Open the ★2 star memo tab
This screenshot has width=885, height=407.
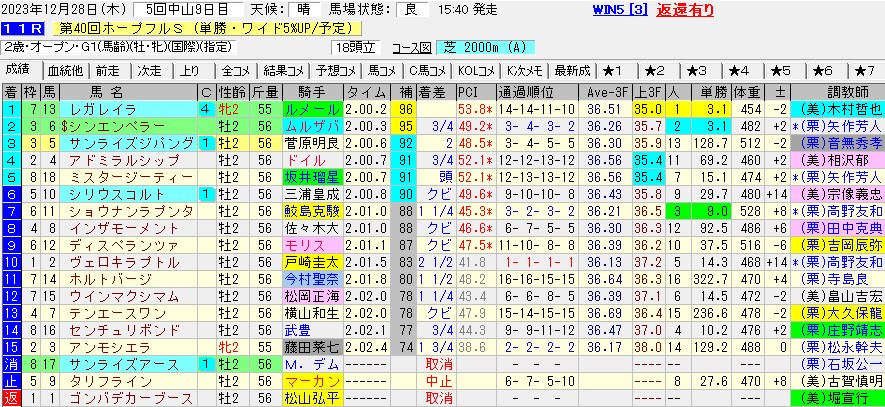coord(654,71)
